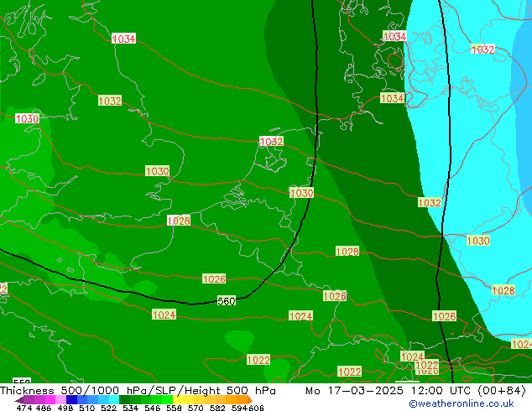532x411 pixels.
Task: Click the legend value 546
Action: point(153,408)
